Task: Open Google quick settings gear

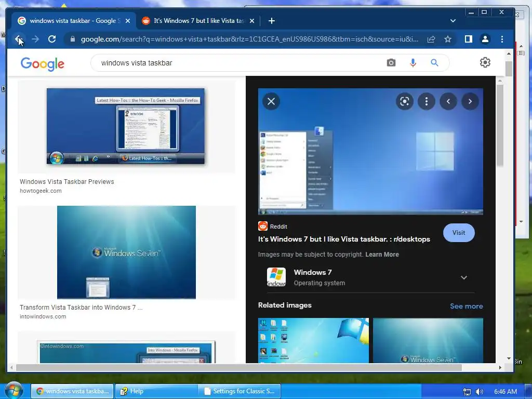Action: point(485,62)
